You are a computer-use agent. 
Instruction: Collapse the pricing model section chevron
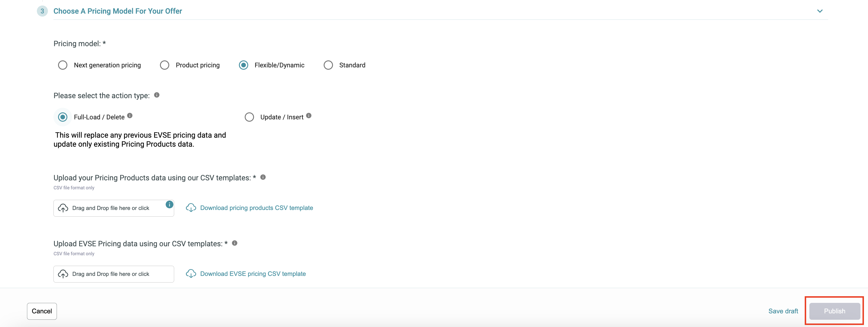(820, 11)
